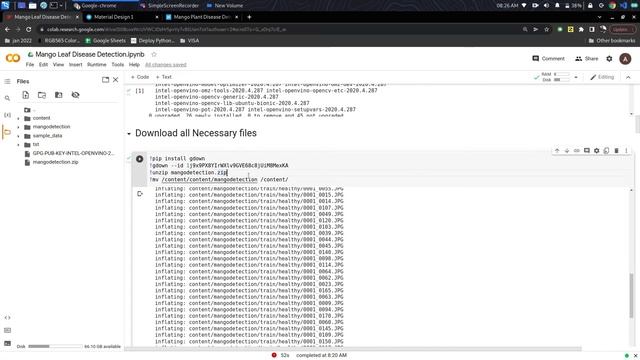This screenshot has height=360, width=640.
Task: Open cell editor settings gear
Action: 596,151
